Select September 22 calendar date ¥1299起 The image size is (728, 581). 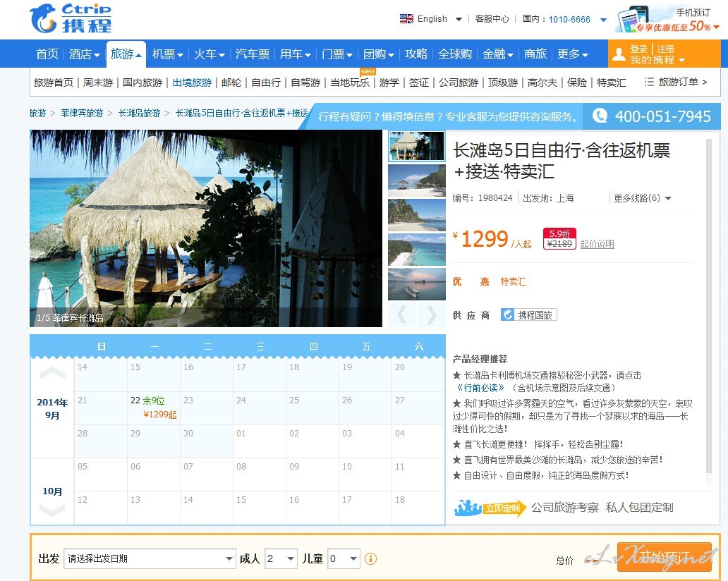pyautogui.click(x=154, y=408)
